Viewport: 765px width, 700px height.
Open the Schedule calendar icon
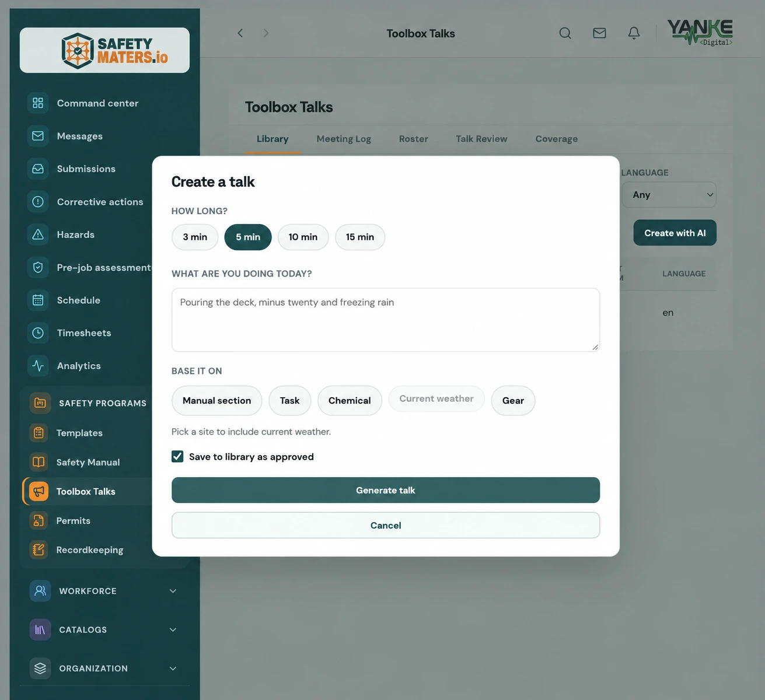pyautogui.click(x=38, y=300)
